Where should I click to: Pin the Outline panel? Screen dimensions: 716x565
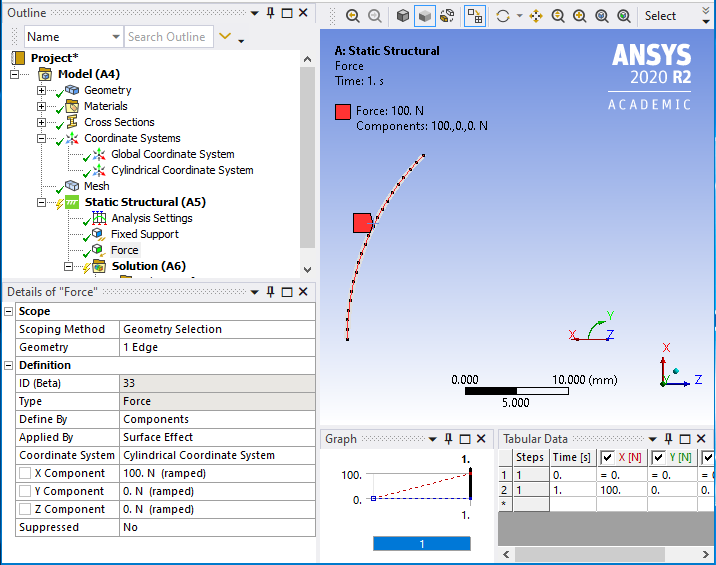pyautogui.click(x=271, y=13)
